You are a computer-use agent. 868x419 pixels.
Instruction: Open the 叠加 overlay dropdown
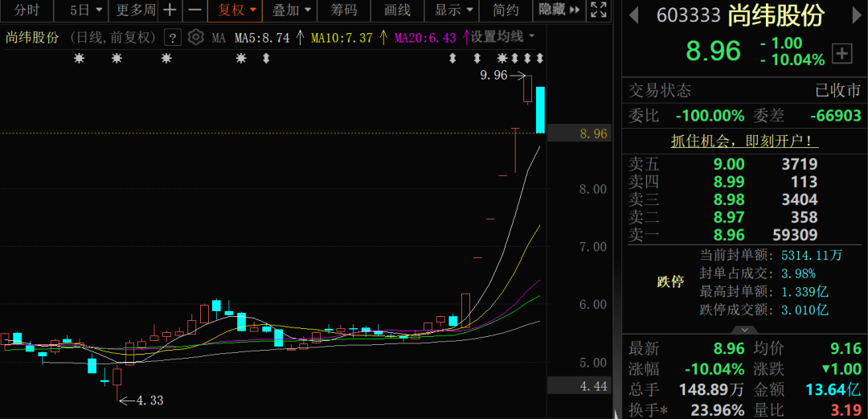click(291, 10)
